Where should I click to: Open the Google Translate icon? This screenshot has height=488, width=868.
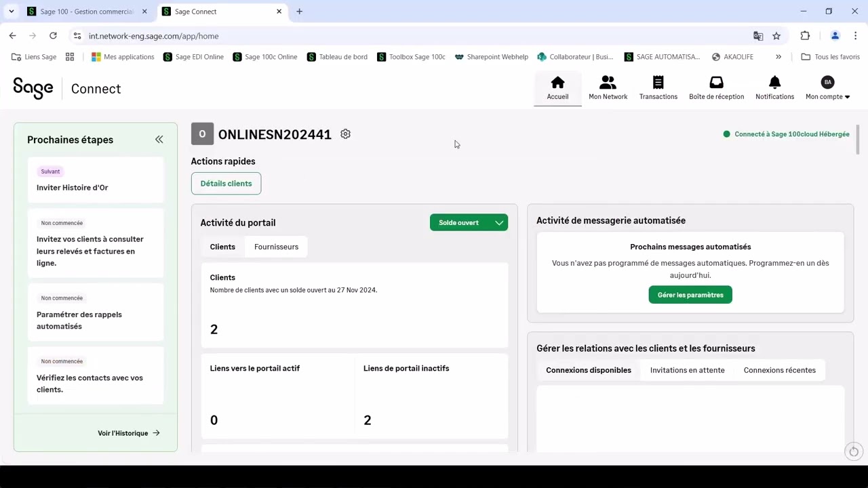click(x=758, y=36)
